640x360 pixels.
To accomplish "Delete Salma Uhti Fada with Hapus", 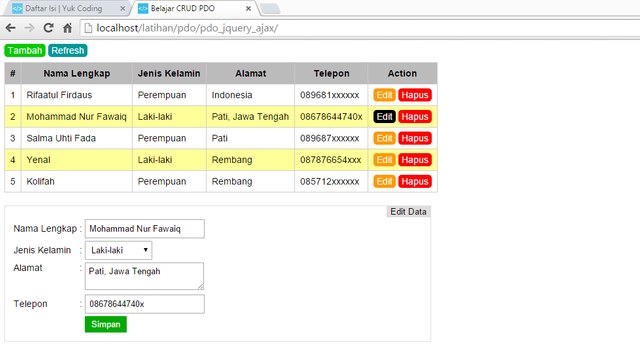I will point(415,138).
